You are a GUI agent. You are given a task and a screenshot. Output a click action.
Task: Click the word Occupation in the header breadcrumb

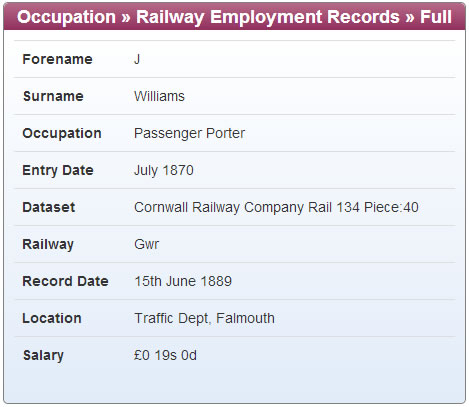[66, 17]
